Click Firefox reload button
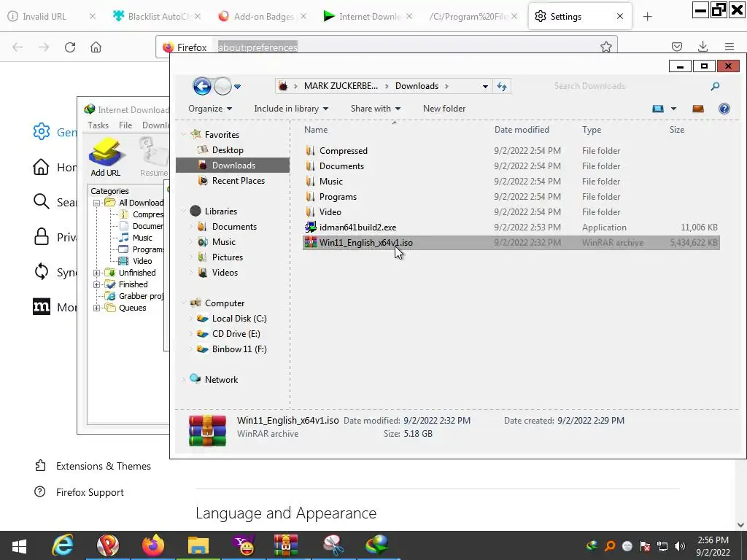The image size is (747, 560). pyautogui.click(x=70, y=47)
